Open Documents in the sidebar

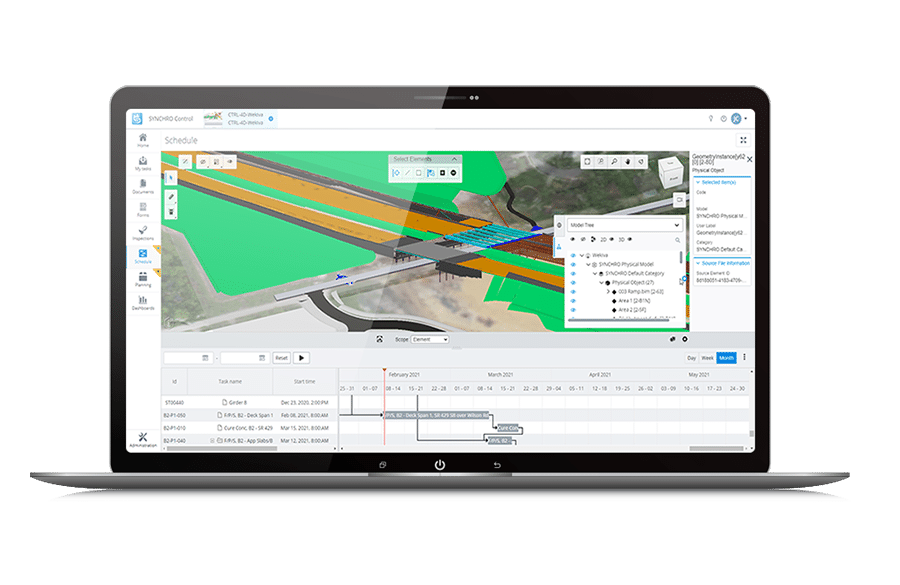pos(143,186)
